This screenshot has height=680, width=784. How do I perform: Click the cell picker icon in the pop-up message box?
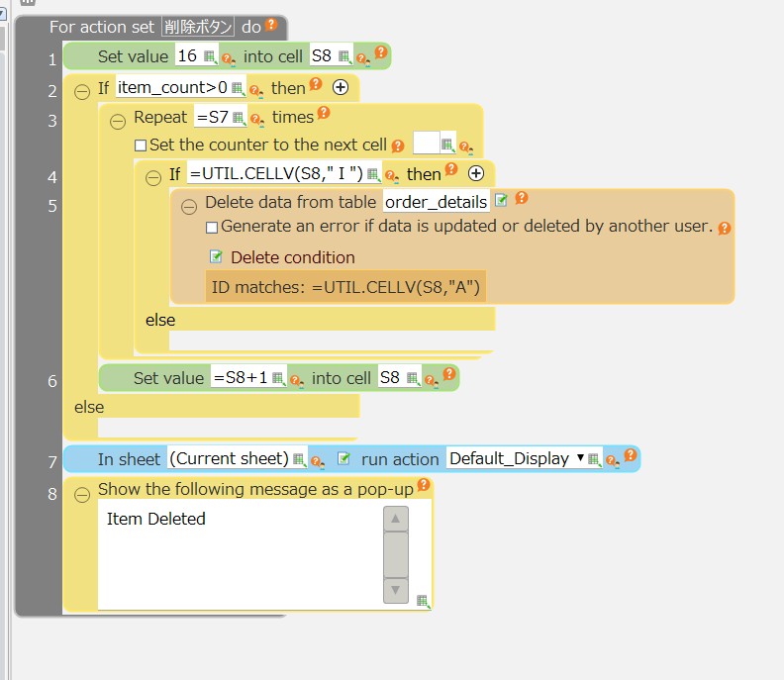point(423,600)
